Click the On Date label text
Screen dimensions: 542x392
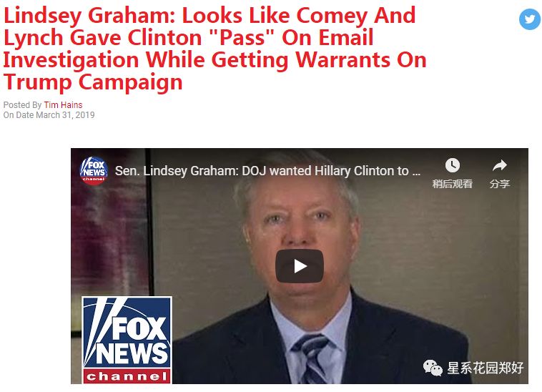point(19,114)
